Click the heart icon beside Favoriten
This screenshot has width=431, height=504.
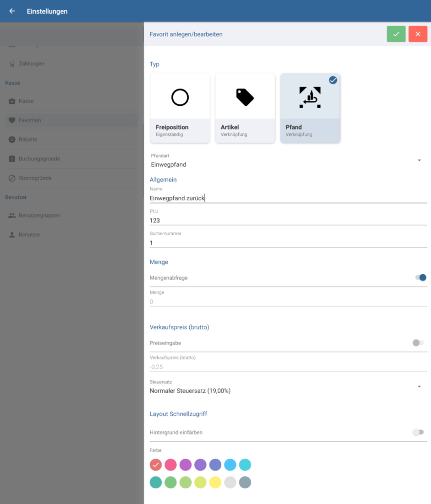(12, 120)
